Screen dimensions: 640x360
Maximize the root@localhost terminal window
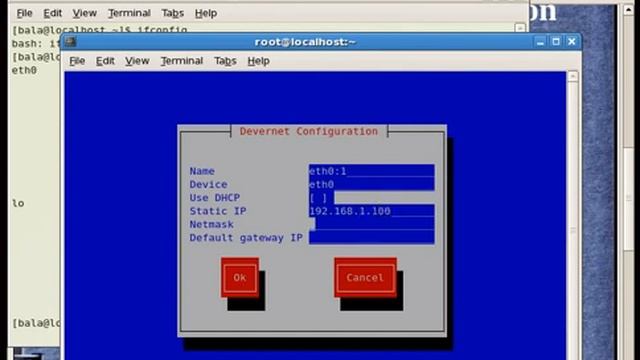(x=556, y=42)
